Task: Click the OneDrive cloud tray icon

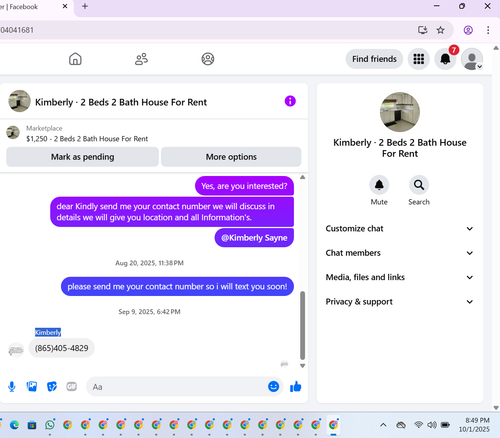Action: click(401, 425)
